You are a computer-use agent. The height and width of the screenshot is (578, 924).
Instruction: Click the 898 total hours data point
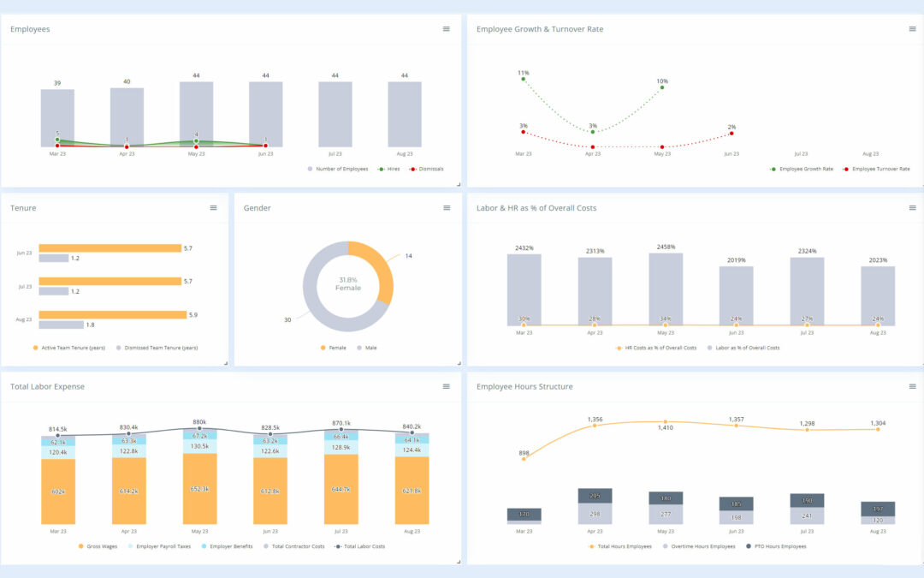point(524,459)
